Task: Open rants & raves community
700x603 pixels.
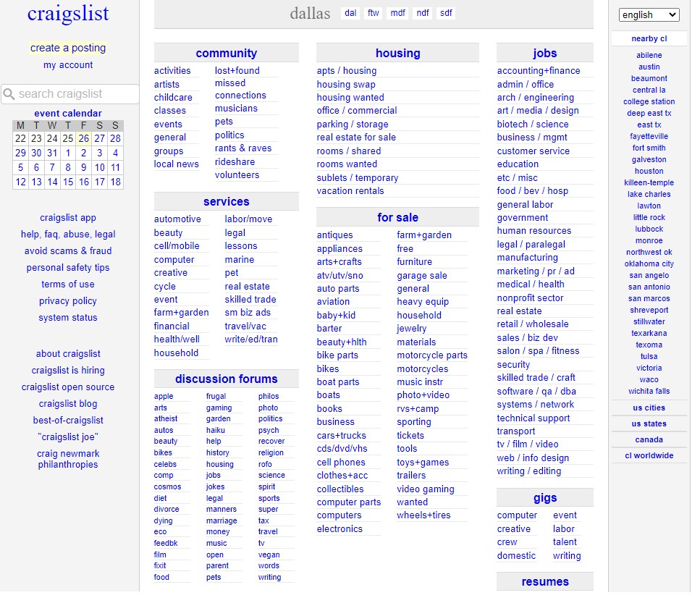Action: pos(243,148)
